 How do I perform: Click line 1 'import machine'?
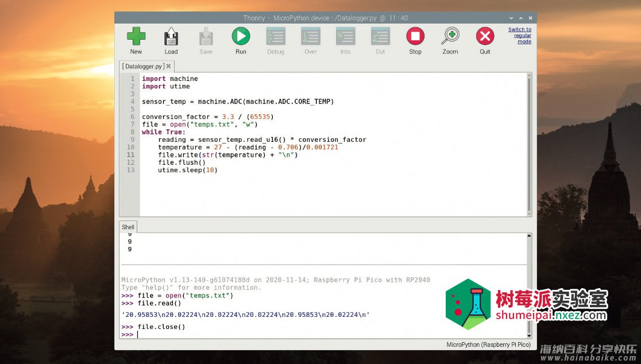(x=169, y=79)
